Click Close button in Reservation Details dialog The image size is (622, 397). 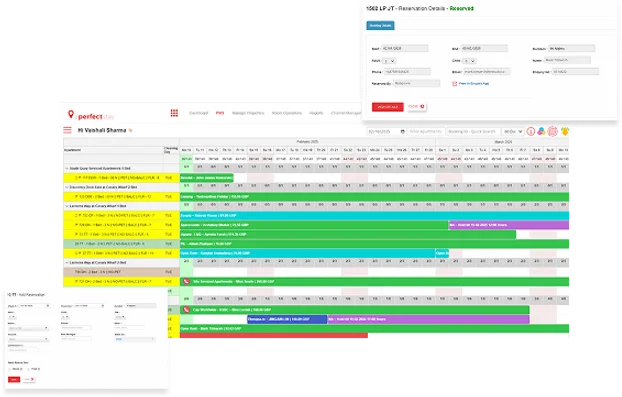point(417,107)
